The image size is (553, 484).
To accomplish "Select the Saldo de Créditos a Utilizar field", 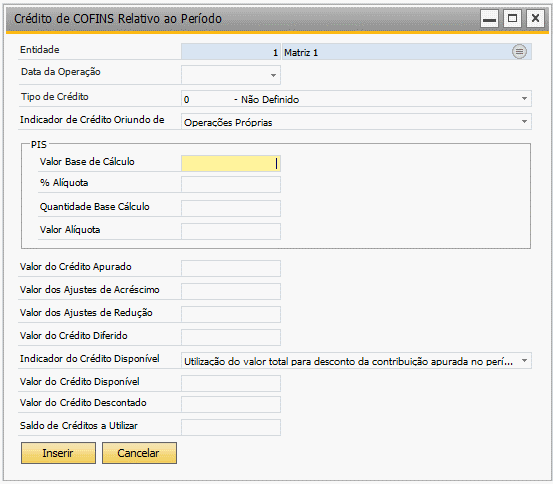I will (x=231, y=427).
